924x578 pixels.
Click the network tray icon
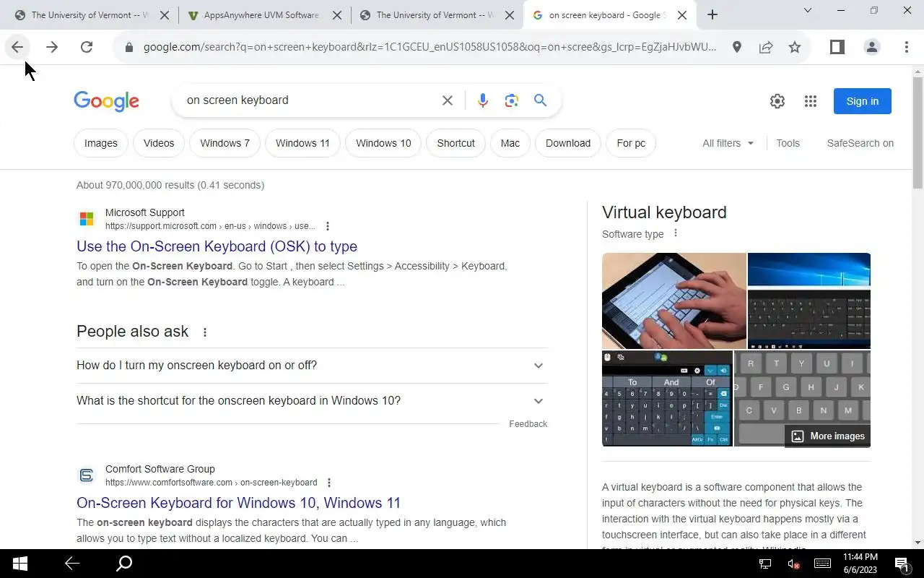pyautogui.click(x=766, y=564)
